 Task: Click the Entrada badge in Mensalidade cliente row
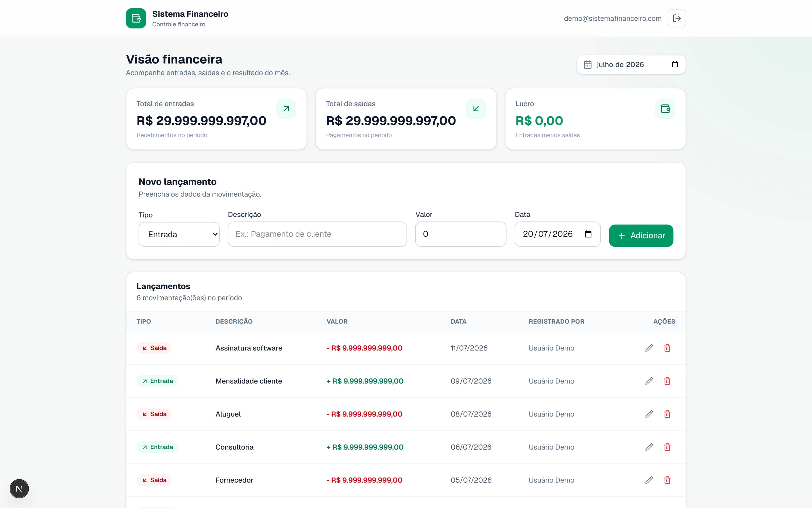[157, 381]
